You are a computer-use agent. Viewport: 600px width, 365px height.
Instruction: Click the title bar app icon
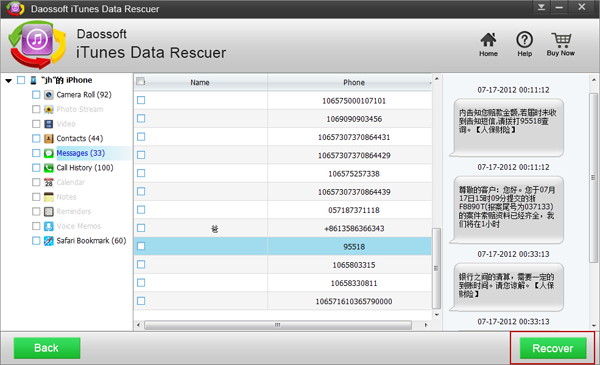point(15,8)
